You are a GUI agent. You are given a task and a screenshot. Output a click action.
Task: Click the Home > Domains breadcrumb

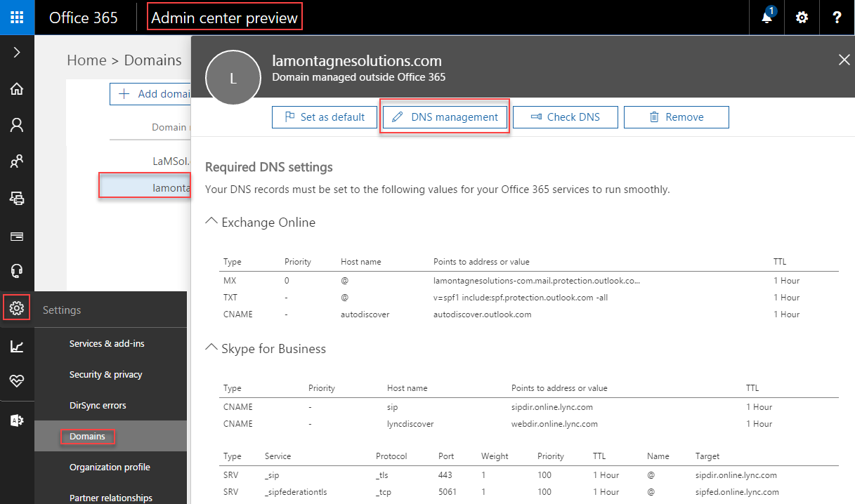124,60
